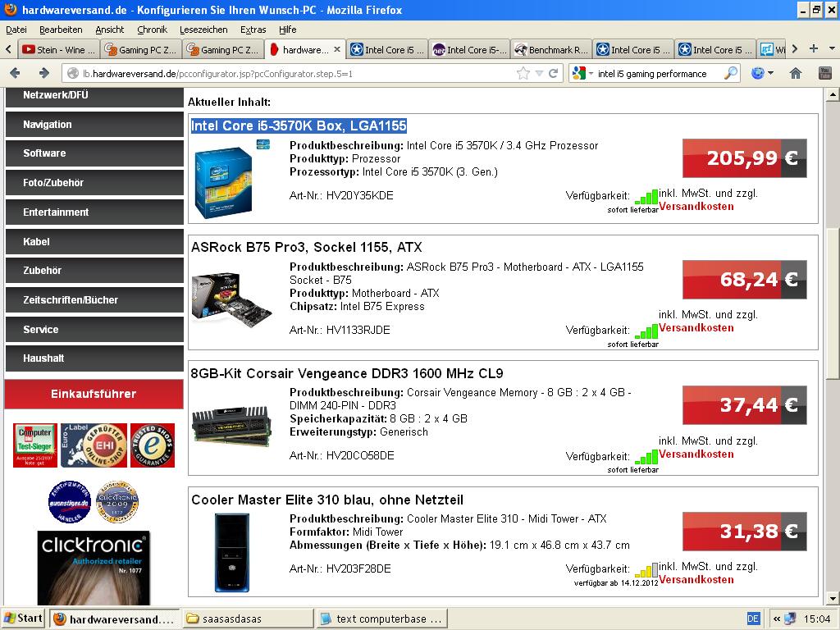
Task: Click the Cooler Master case product image
Action: click(232, 552)
